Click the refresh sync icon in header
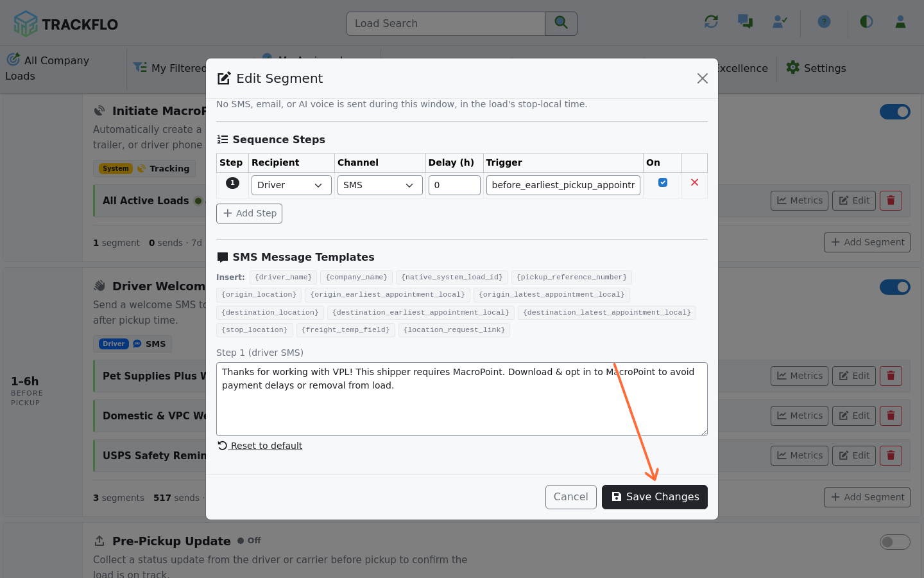This screenshot has width=924, height=578. click(x=711, y=22)
